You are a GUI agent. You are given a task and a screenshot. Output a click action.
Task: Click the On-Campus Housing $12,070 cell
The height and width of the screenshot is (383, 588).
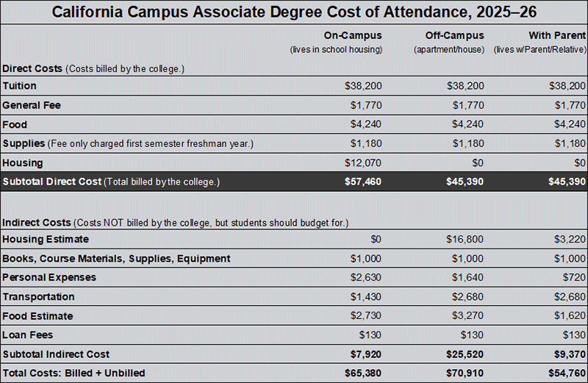click(363, 162)
